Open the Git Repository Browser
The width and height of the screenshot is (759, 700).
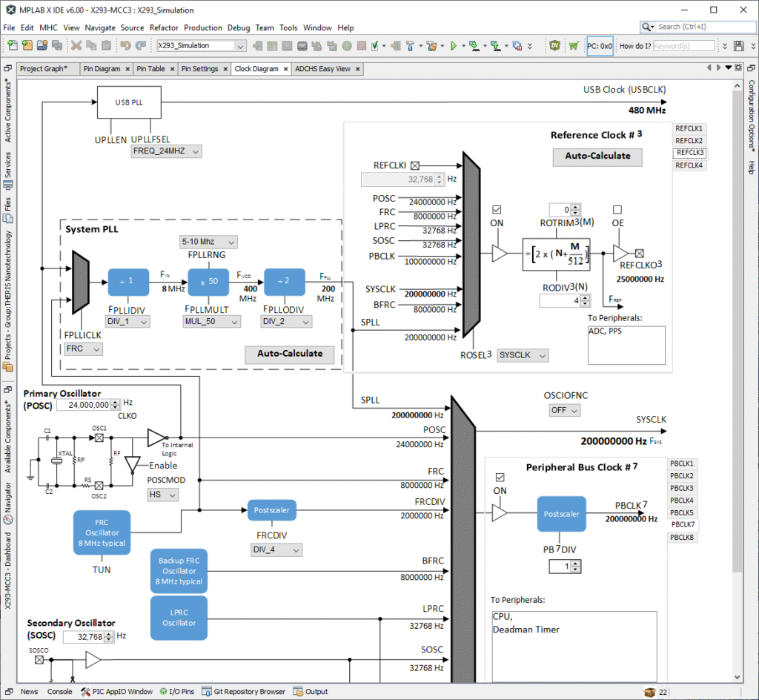(x=243, y=692)
